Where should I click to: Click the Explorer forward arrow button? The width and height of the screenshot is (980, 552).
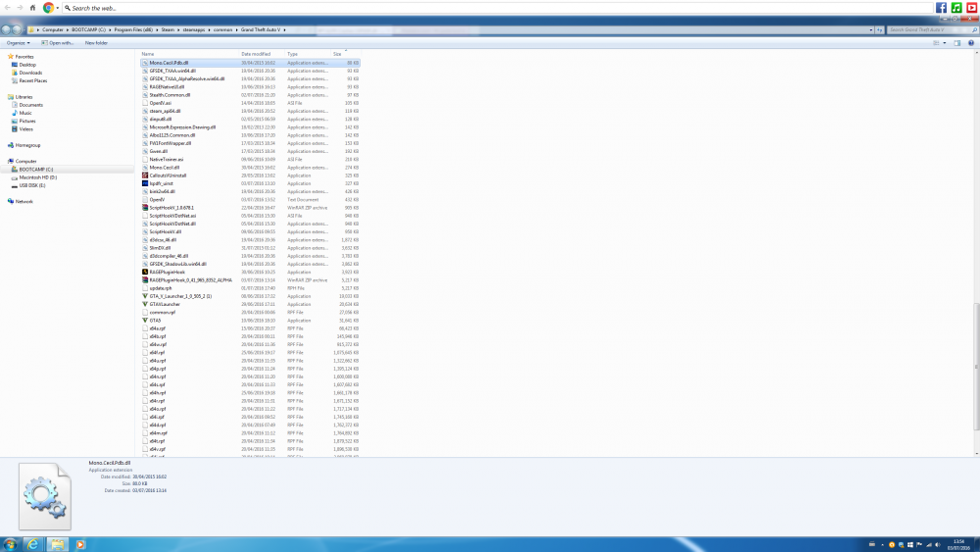tap(17, 29)
